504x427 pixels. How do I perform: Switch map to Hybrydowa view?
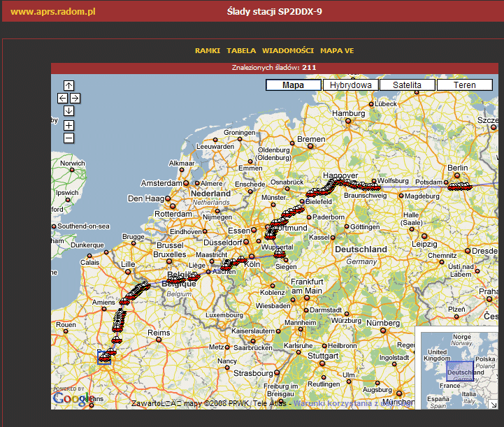click(x=350, y=85)
